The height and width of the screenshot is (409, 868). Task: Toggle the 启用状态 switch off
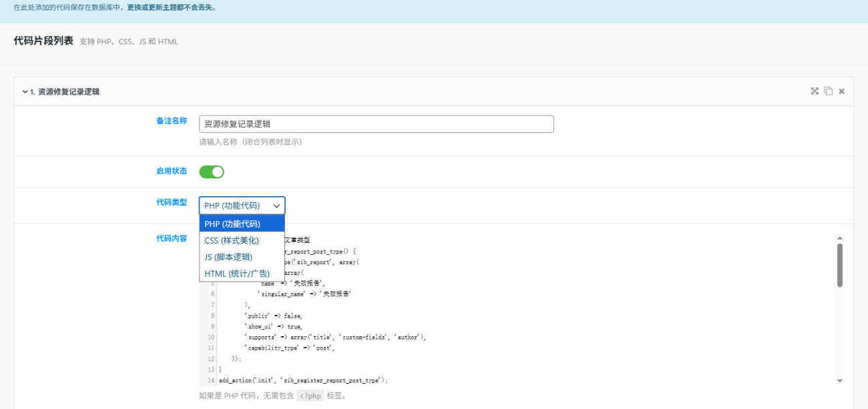[212, 172]
